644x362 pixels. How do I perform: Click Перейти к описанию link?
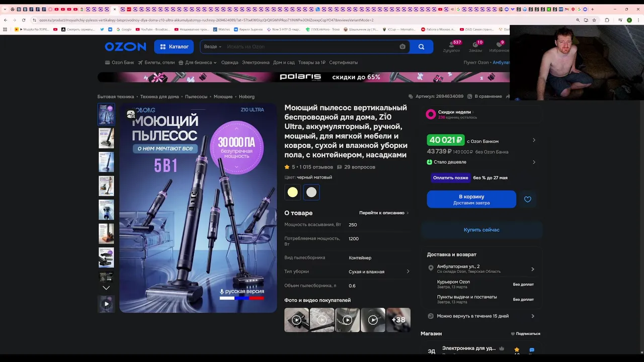[x=384, y=213]
